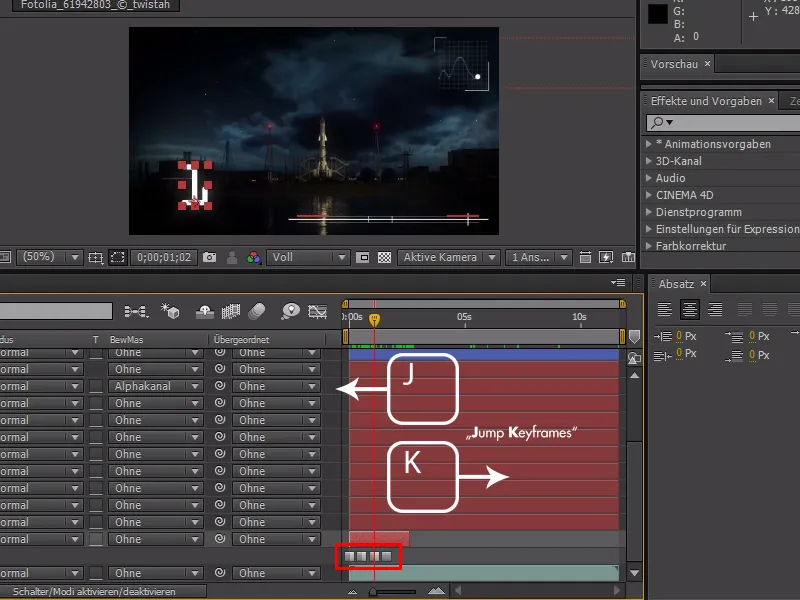
Task: Click the 0;00;01;02 timecode display
Action: pos(164,257)
